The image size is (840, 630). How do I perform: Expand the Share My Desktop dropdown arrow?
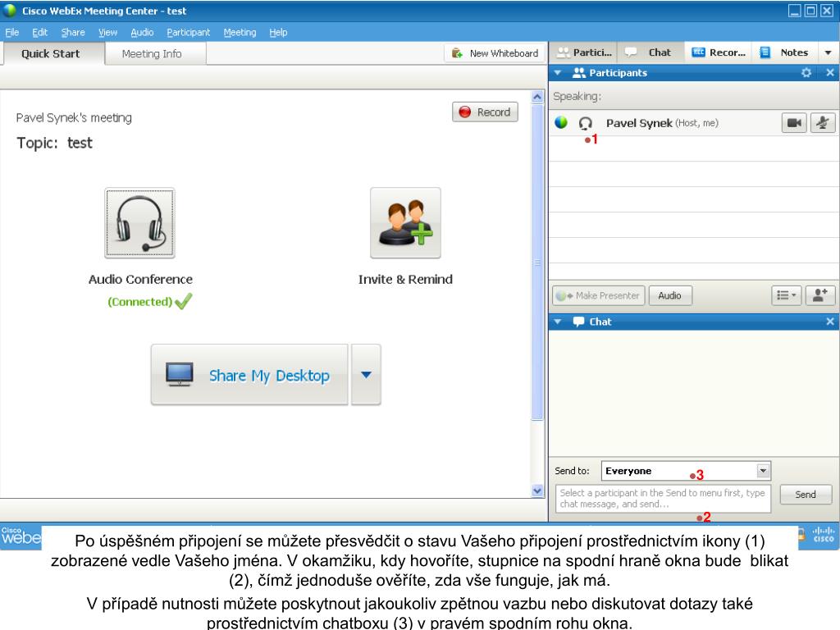tap(366, 375)
